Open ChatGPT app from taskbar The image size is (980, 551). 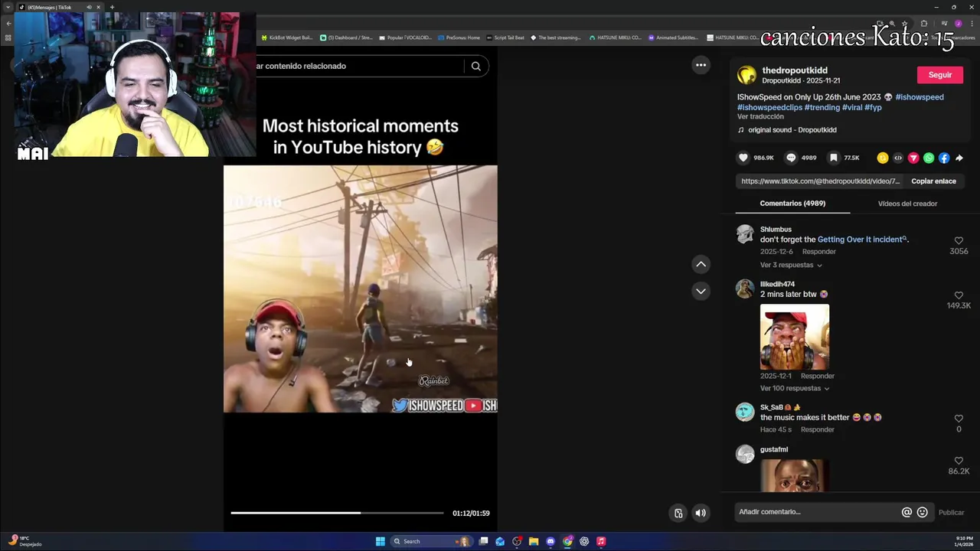584,541
